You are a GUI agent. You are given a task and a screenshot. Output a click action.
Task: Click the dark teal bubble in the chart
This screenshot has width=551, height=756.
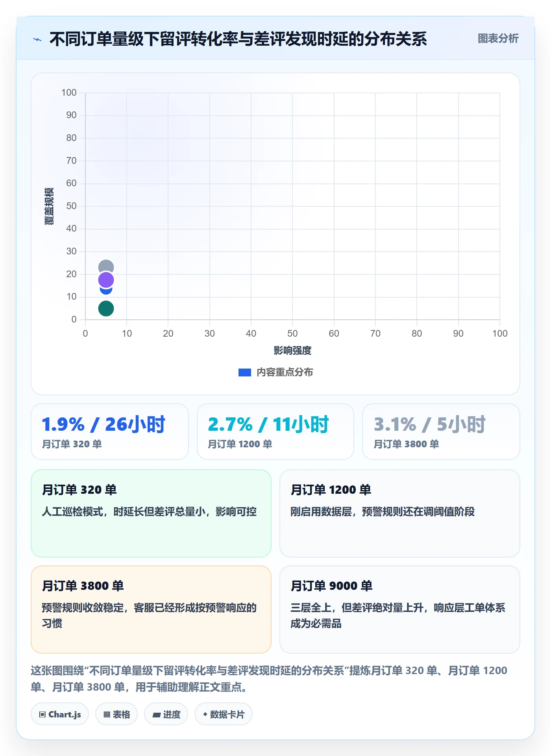coord(106,308)
